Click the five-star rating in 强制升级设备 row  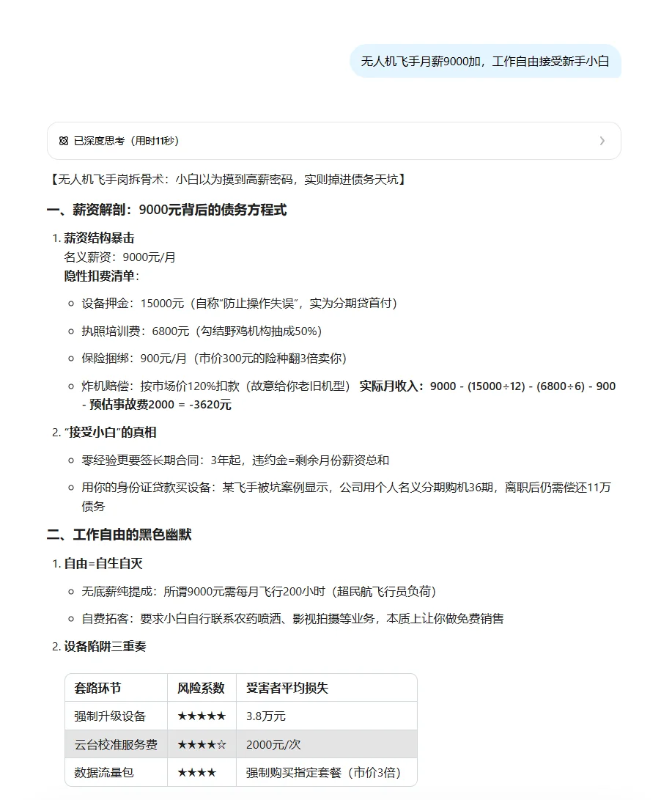pos(202,716)
